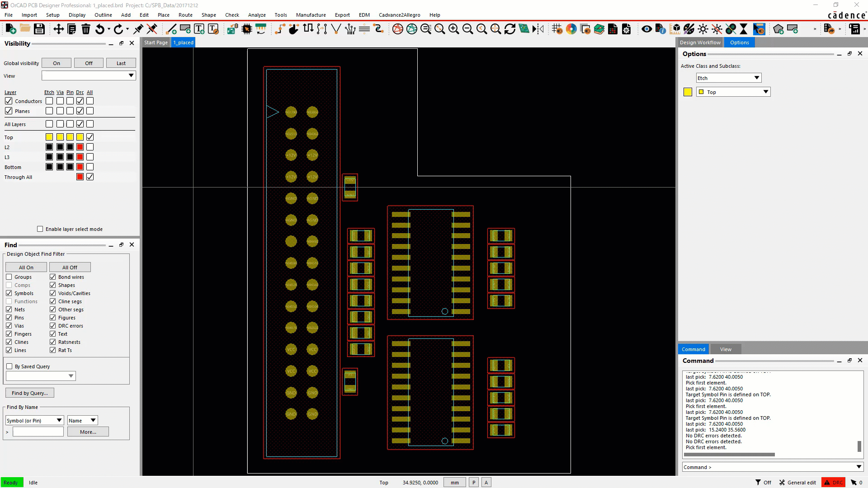Uncheck the Ratsnests find filter
This screenshot has height=488, width=868.
(53, 342)
